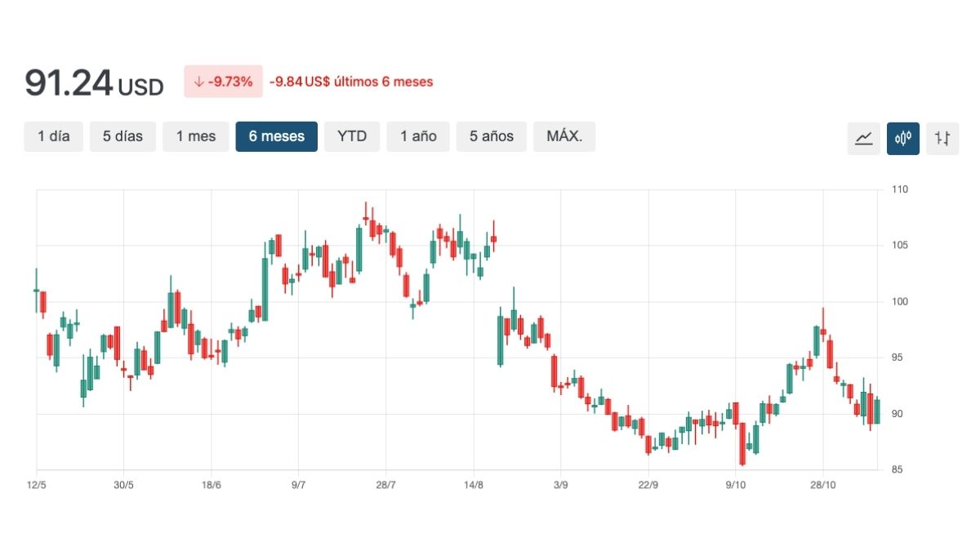View the 1 año range
Viewport: 980px width, 551px height.
coord(418,136)
